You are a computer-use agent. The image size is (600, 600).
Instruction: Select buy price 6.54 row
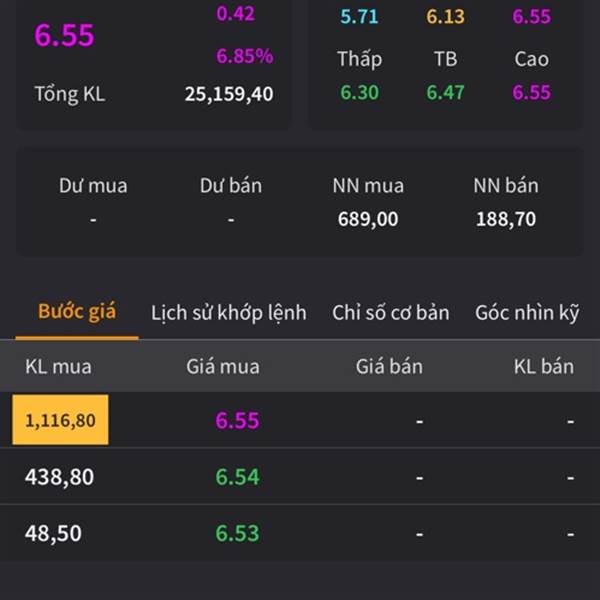[238, 477]
